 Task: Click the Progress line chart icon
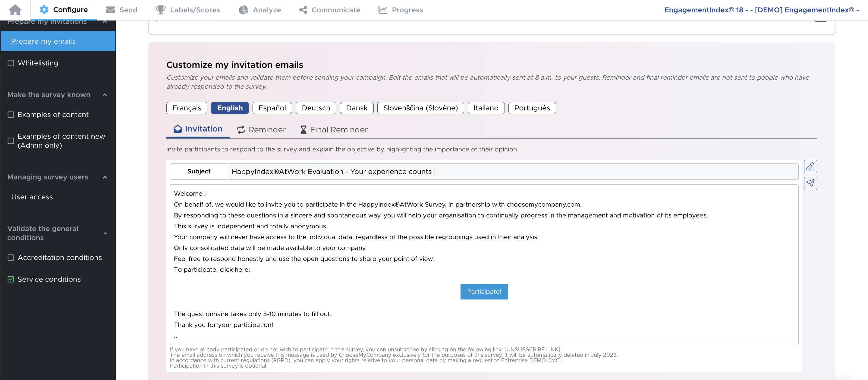383,10
